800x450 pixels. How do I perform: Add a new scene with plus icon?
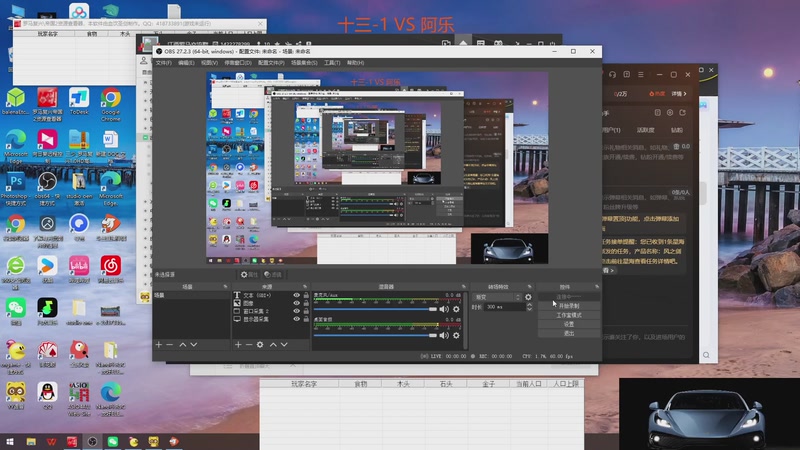159,345
